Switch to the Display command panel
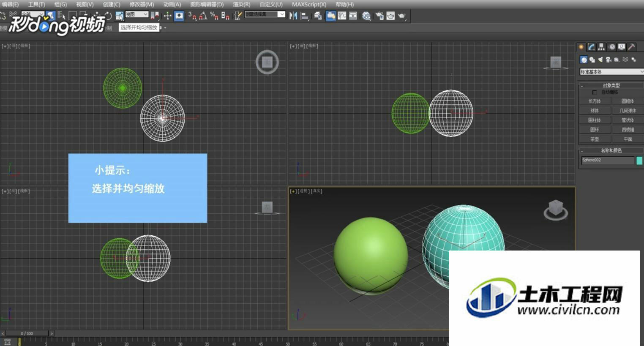 click(622, 47)
